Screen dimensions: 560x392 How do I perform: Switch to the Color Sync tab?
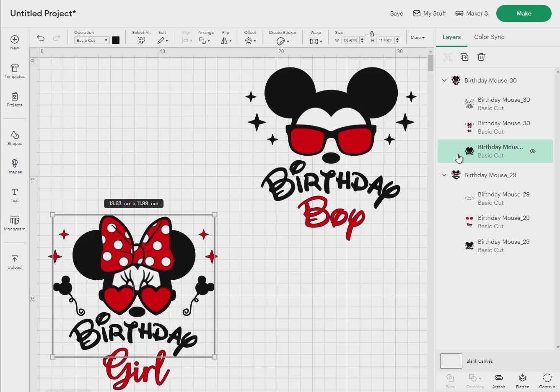[x=489, y=37]
